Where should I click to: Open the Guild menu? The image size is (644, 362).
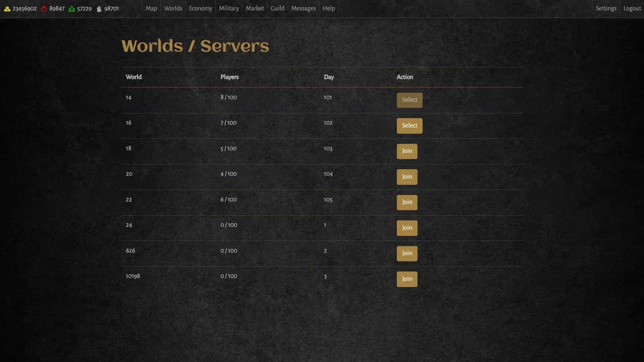[x=277, y=8]
